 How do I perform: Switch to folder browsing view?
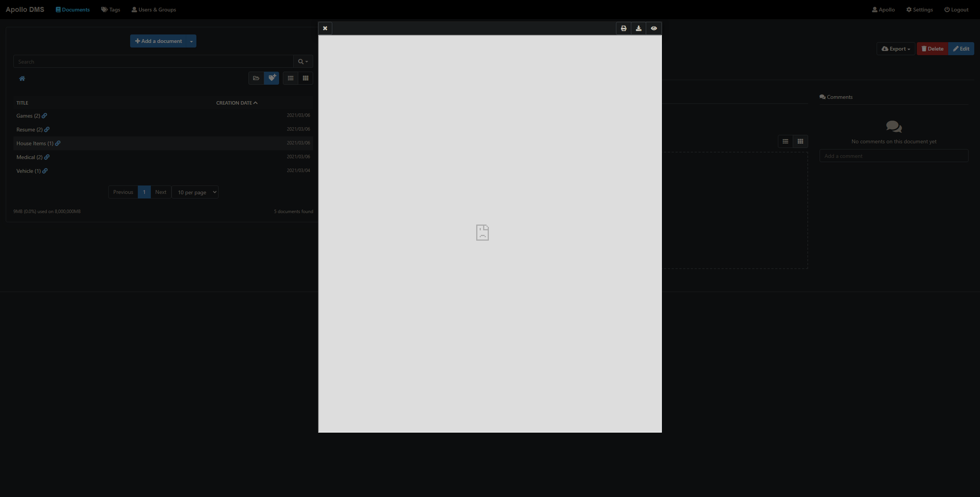coord(256,78)
